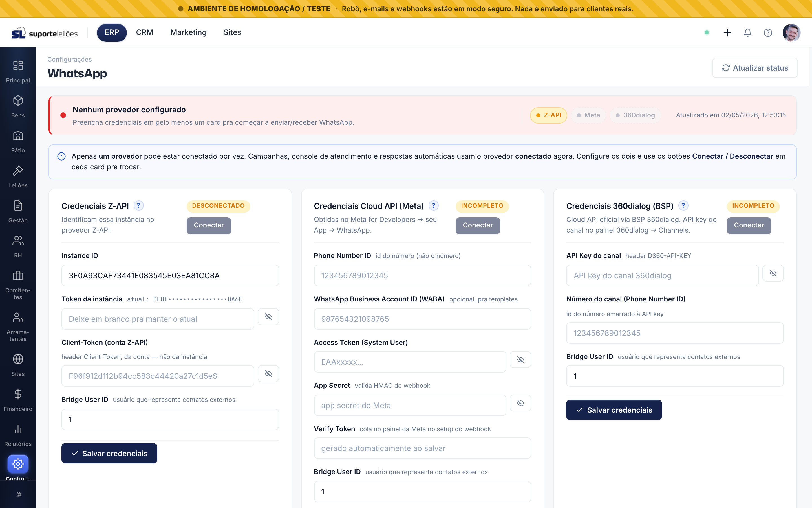This screenshot has height=508, width=812.
Task: Select Gestão document icon in sidebar
Action: coord(18,205)
